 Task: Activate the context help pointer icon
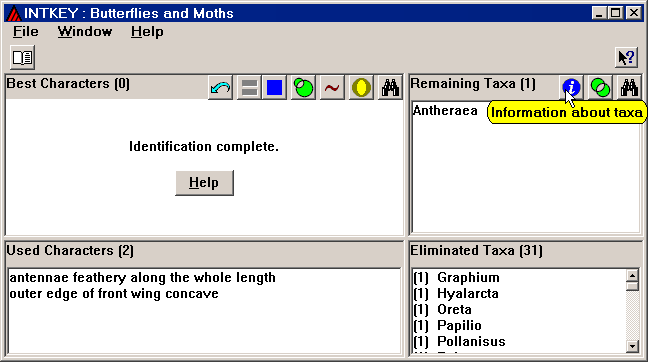(x=627, y=57)
